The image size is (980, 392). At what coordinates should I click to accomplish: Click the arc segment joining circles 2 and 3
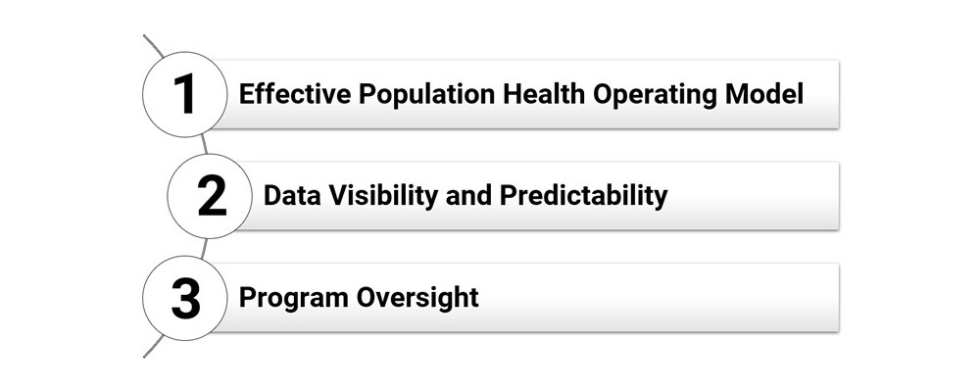pos(205,248)
